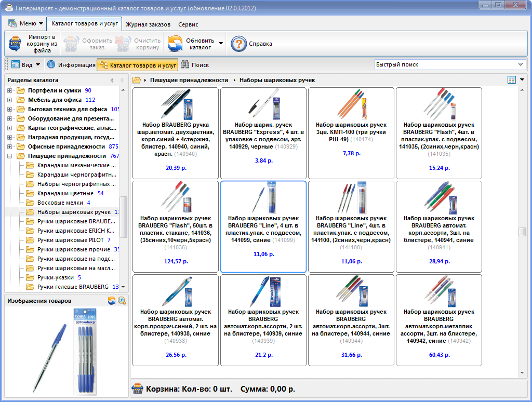Click the catalog tree scrollbar thumb
This screenshot has width=532, height=402.
pyautogui.click(x=124, y=217)
